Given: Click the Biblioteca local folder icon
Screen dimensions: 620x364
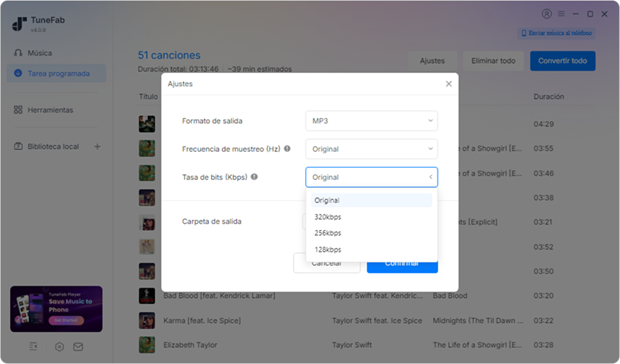Looking at the screenshot, I should (x=18, y=146).
